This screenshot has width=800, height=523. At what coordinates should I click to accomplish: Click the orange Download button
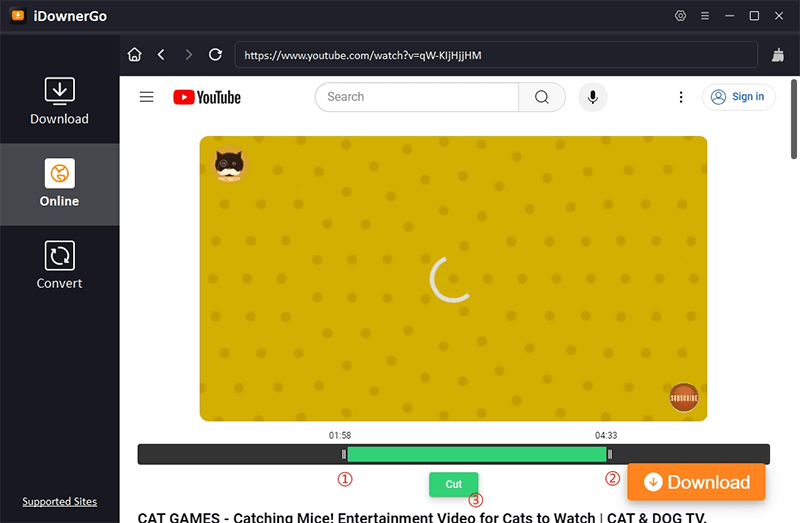tap(696, 482)
